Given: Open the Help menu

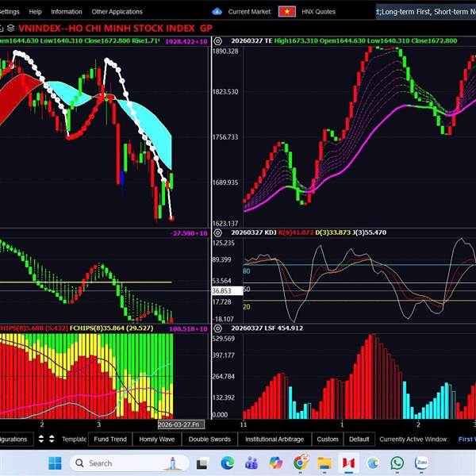Looking at the screenshot, I should [x=35, y=12].
